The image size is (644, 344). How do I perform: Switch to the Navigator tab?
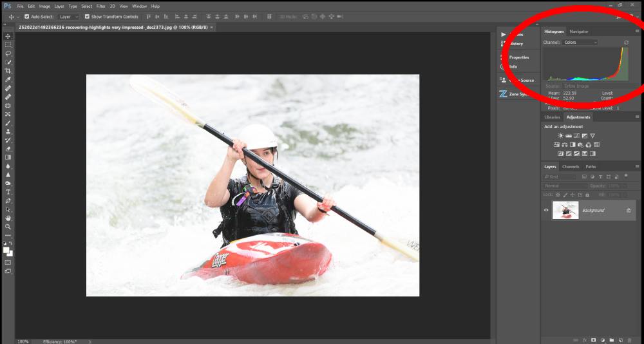click(x=578, y=32)
